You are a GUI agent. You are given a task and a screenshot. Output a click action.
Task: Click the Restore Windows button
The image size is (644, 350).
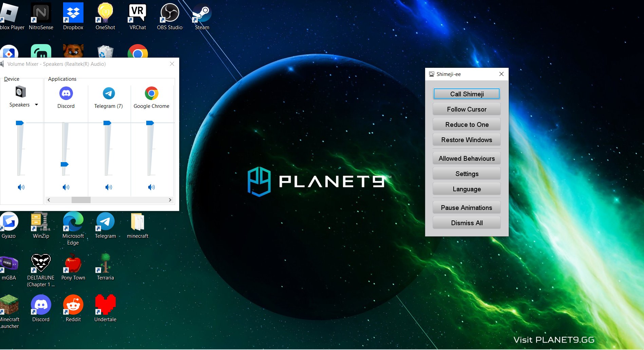point(467,140)
